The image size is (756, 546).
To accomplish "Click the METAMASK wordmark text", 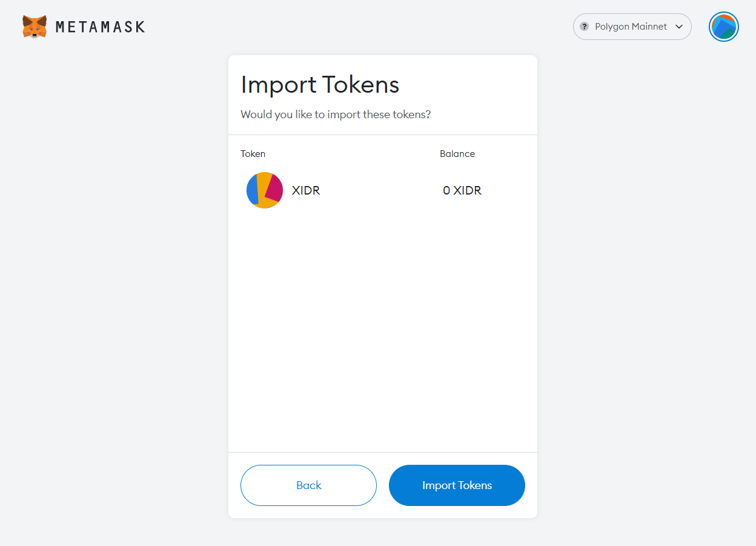I will (100, 27).
